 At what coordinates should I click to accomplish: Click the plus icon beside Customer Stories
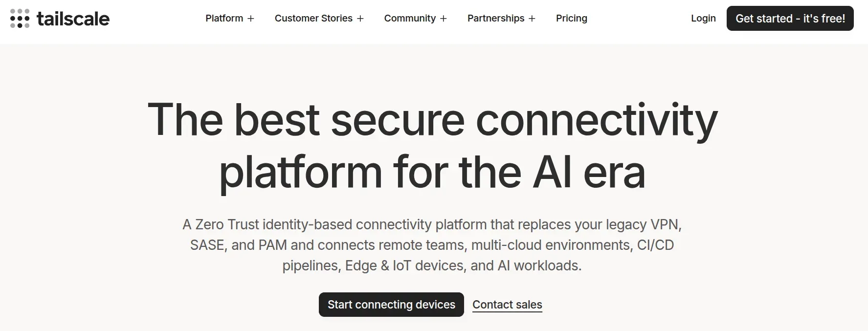point(360,19)
